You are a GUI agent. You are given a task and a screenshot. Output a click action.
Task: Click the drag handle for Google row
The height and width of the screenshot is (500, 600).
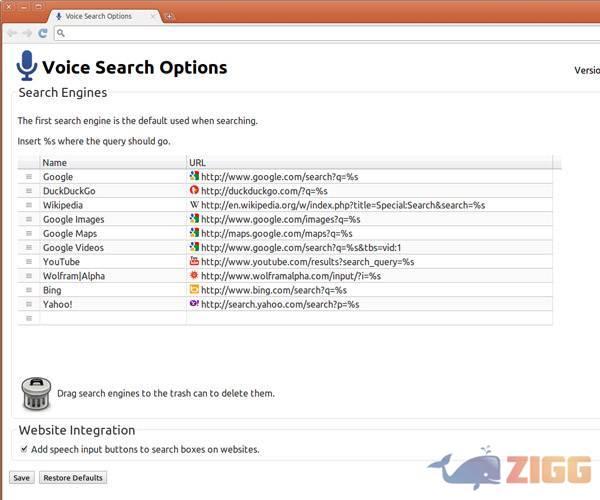click(x=29, y=177)
